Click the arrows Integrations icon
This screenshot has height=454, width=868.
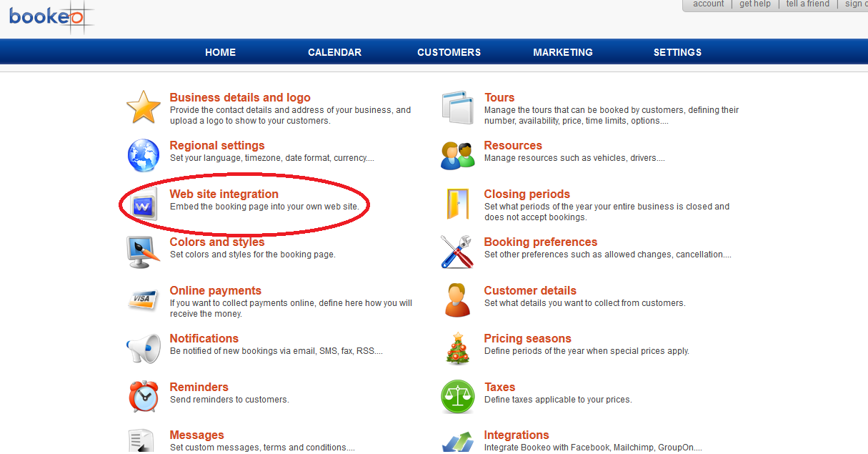click(457, 442)
